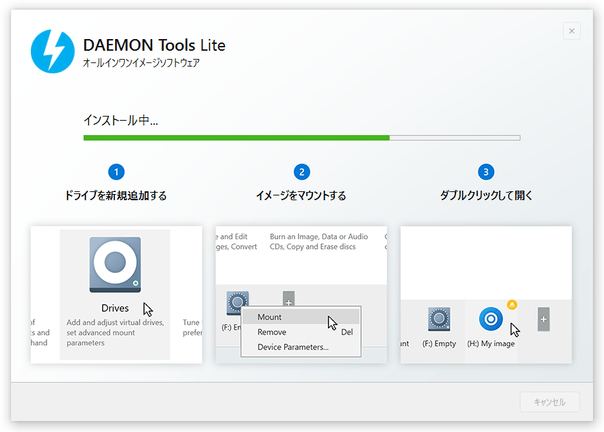604x432 pixels.
Task: Cancel installation with the キャンセル button
Action: 550,402
